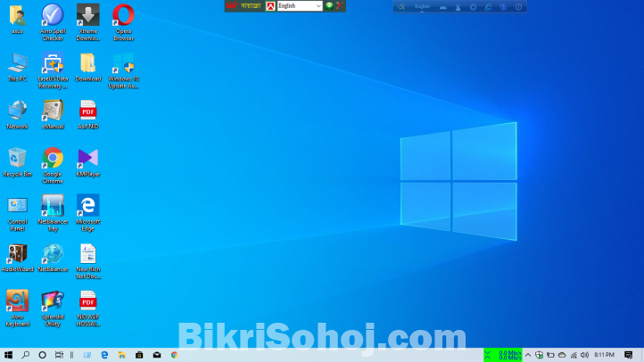The height and width of the screenshot is (362, 644).
Task: Click the KMPlayer desktop icon
Action: click(x=88, y=159)
